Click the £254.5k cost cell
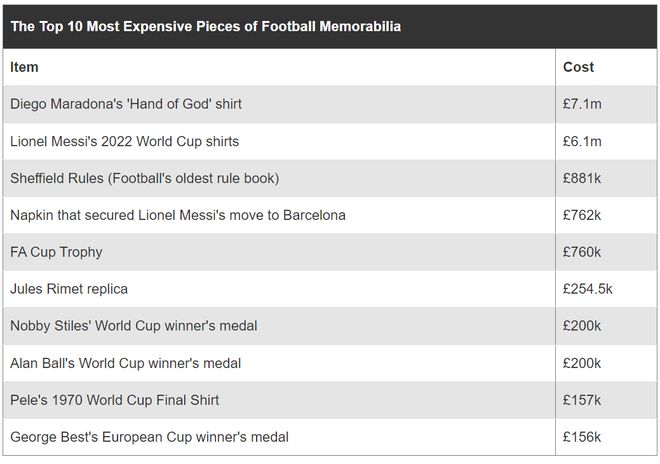This screenshot has width=660, height=464. coord(588,289)
